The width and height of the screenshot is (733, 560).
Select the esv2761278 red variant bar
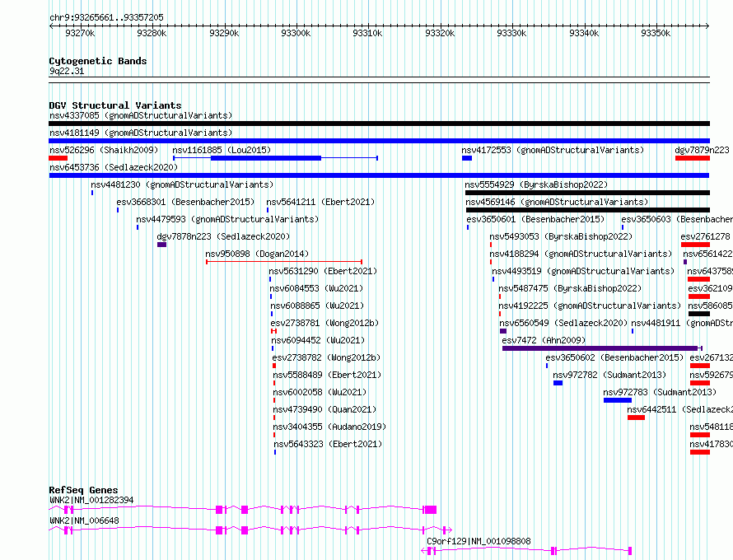(695, 245)
